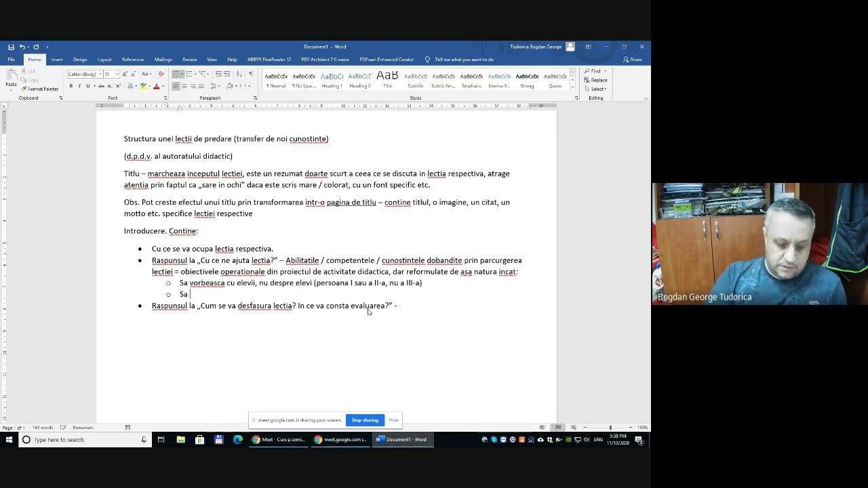Clear all formatting eraser icon
This screenshot has width=868, height=488.
click(x=161, y=74)
